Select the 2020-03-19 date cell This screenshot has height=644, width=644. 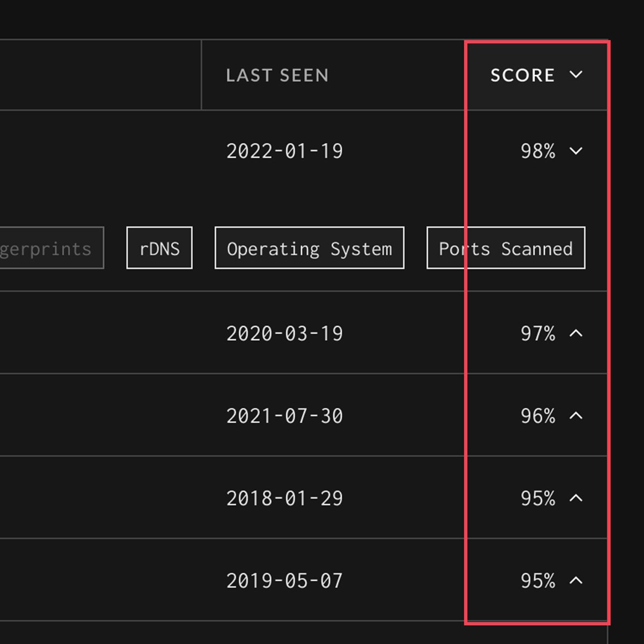click(x=284, y=334)
